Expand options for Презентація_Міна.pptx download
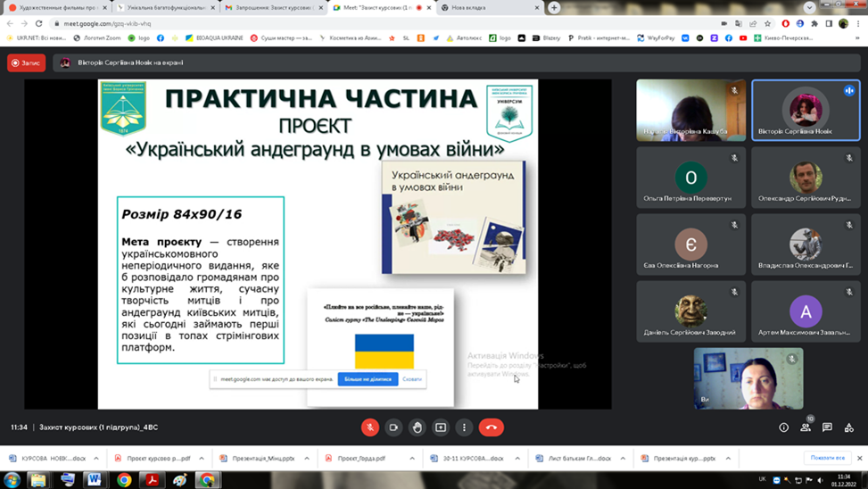Viewport: 868px width, 489px height. pyautogui.click(x=307, y=459)
